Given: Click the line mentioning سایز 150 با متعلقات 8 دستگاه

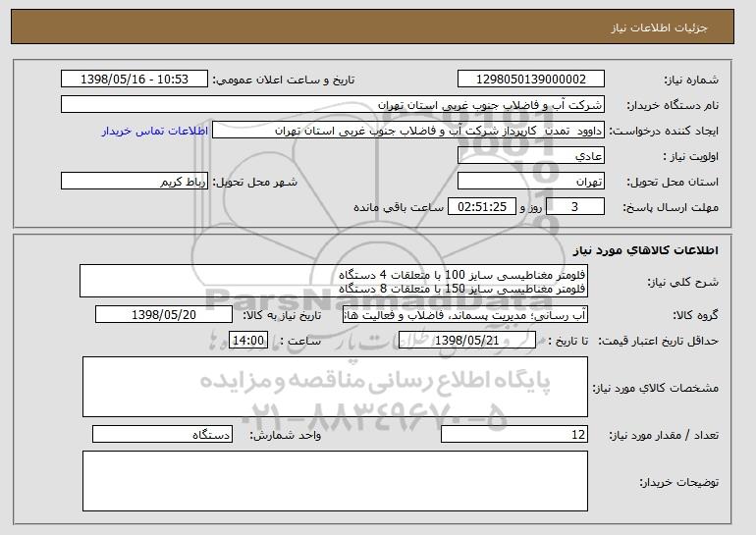Looking at the screenshot, I should [x=461, y=289].
